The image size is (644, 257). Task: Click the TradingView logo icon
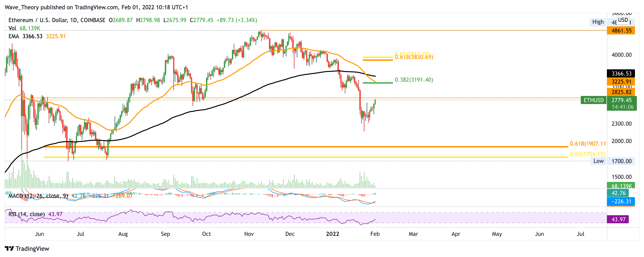click(9, 248)
